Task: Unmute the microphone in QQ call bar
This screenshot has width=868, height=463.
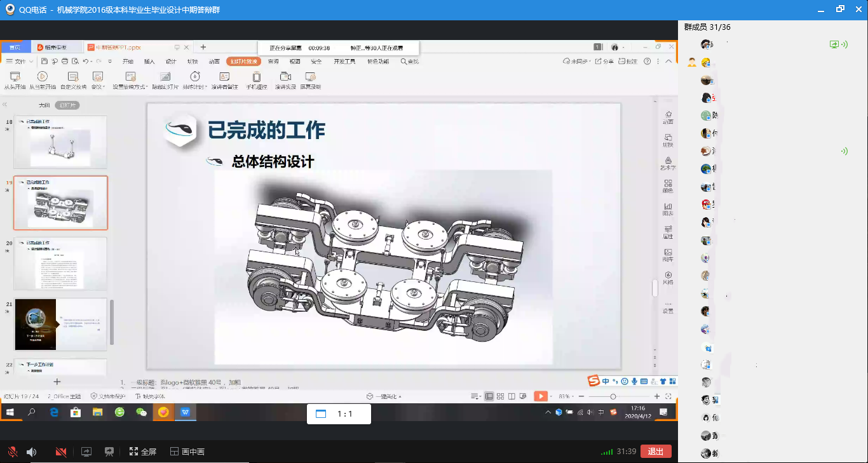Action: point(12,452)
